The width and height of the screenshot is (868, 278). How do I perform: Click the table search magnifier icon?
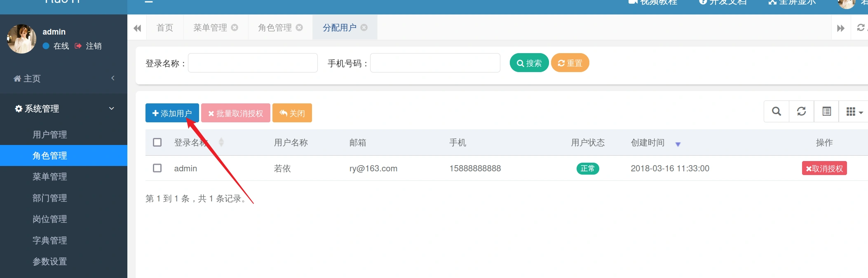click(776, 112)
